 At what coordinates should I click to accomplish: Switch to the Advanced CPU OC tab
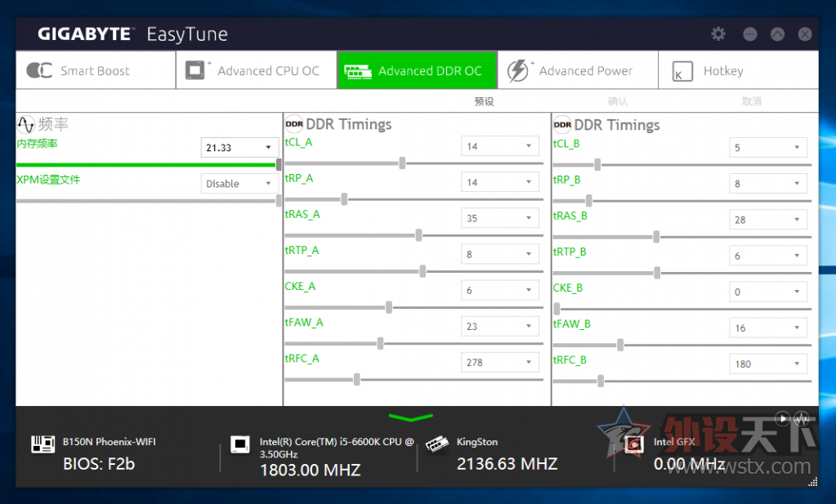tap(257, 70)
